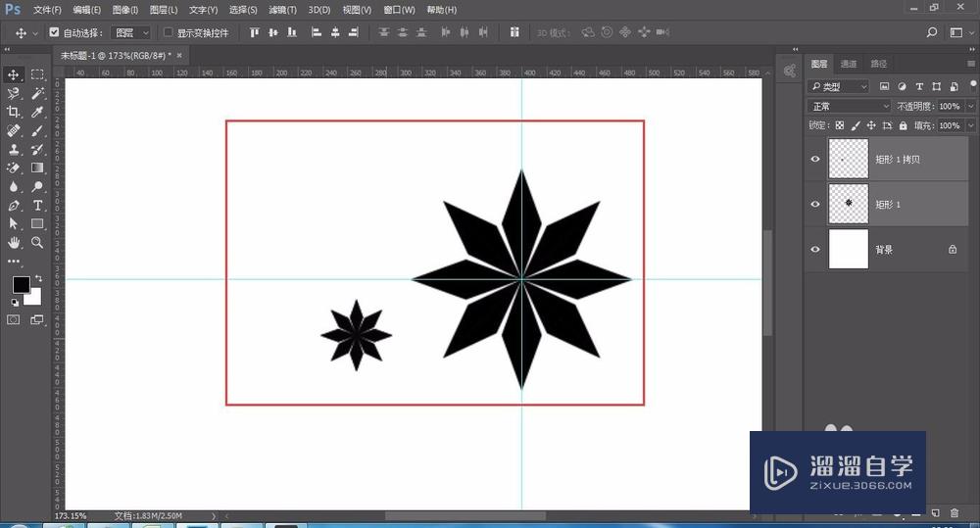Switch to the 通道 tab
The width and height of the screenshot is (980, 528).
click(x=849, y=64)
